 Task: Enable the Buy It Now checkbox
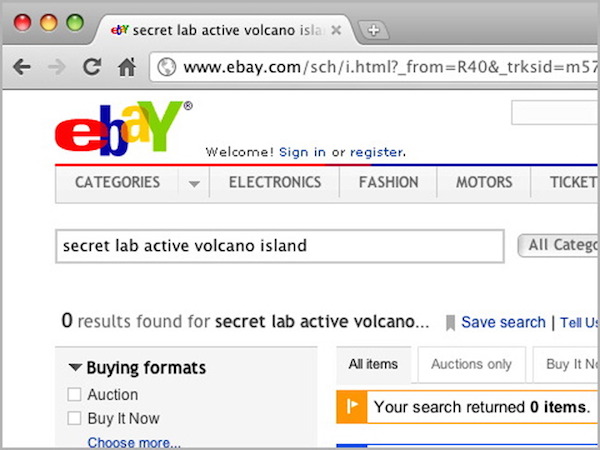[74, 418]
